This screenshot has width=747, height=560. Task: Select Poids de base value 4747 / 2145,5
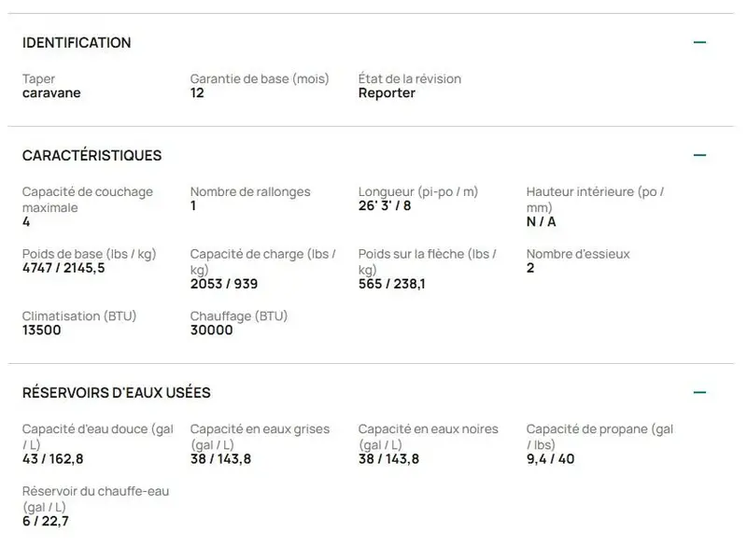(63, 268)
